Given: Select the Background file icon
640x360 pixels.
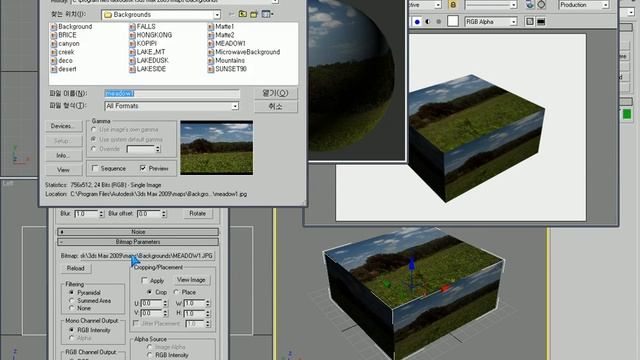Looking at the screenshot, I should point(53,27).
